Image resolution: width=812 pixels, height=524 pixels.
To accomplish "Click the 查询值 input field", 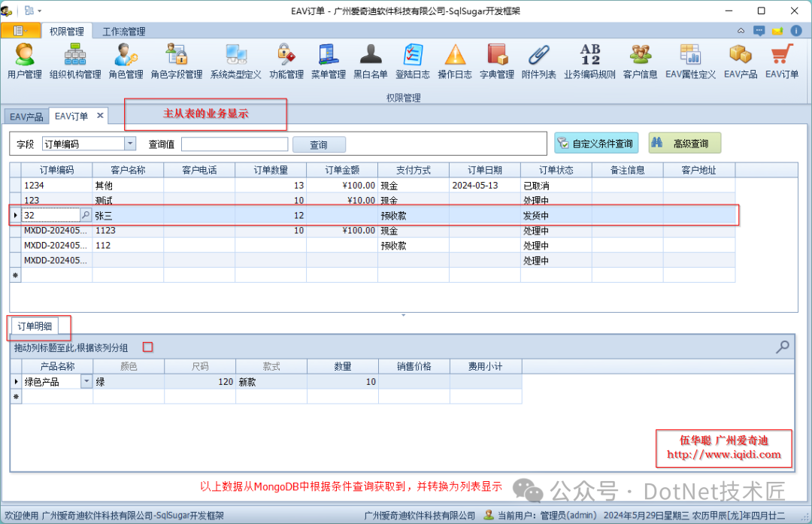I will click(x=235, y=144).
